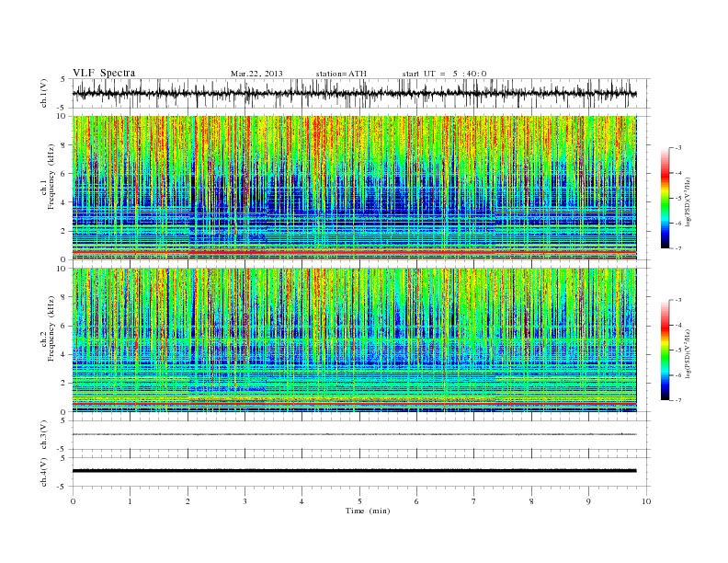Click the date text "Mar.22, 2013"

[256, 74]
